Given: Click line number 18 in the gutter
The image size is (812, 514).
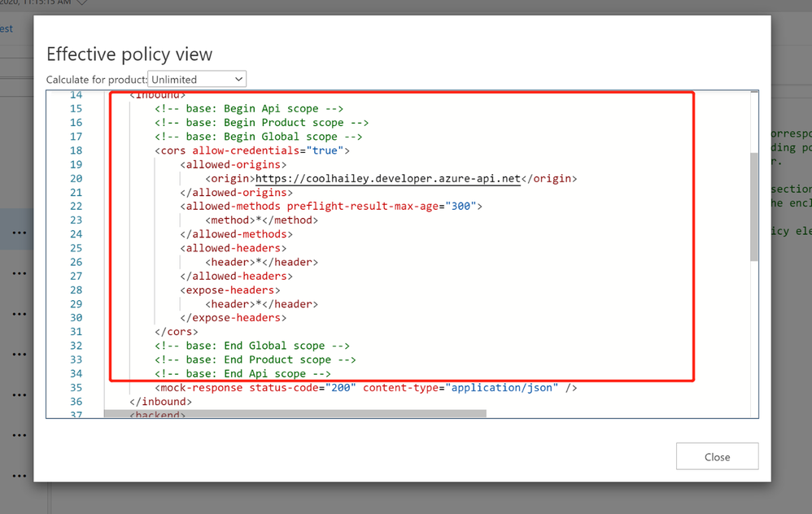Looking at the screenshot, I should click(76, 150).
